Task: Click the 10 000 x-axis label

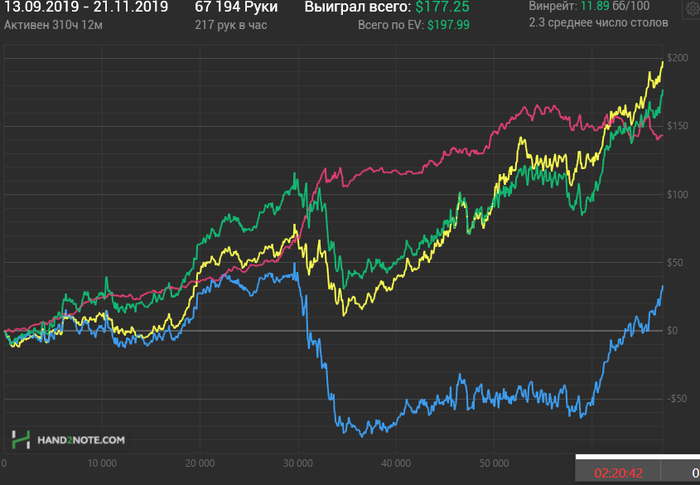Action: pos(102,463)
